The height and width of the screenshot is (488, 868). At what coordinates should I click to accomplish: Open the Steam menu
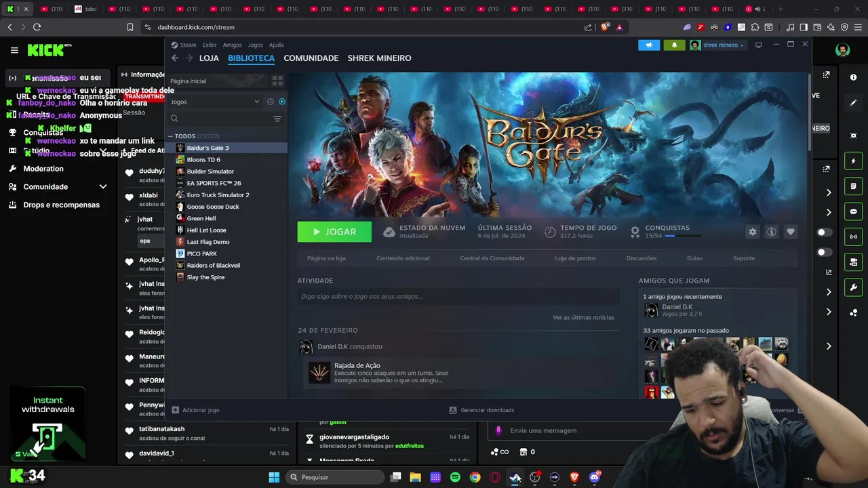pos(188,45)
